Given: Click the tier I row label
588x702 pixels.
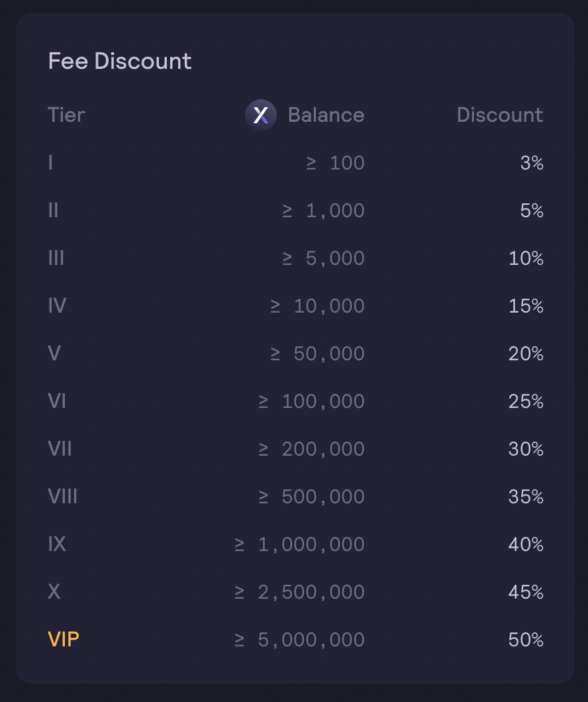Looking at the screenshot, I should [x=50, y=162].
